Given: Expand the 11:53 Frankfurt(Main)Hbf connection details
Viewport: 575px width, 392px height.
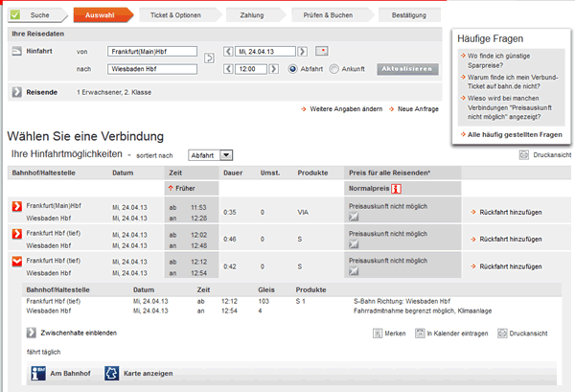Looking at the screenshot, I should tap(16, 208).
